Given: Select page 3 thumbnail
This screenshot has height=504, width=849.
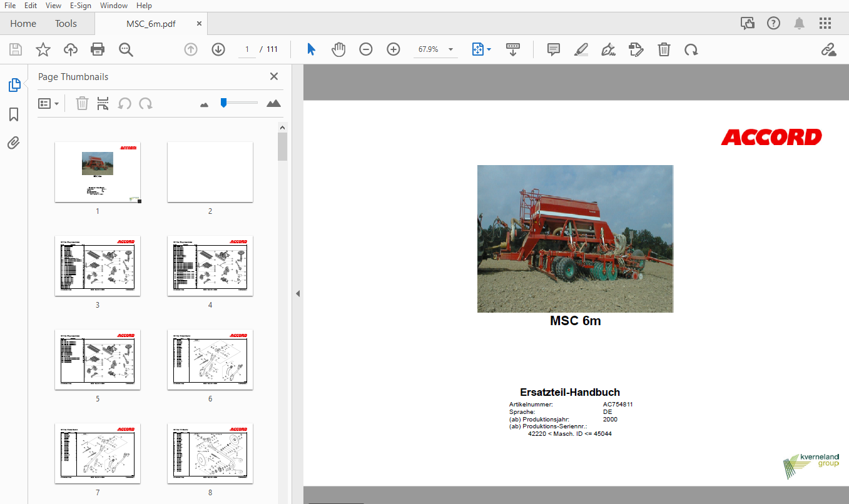Looking at the screenshot, I should (98, 266).
